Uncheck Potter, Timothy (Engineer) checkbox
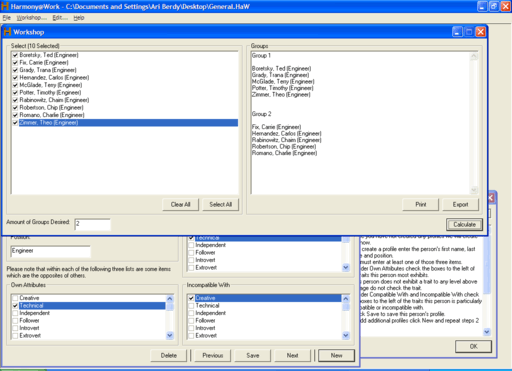512x371 pixels. (15, 93)
